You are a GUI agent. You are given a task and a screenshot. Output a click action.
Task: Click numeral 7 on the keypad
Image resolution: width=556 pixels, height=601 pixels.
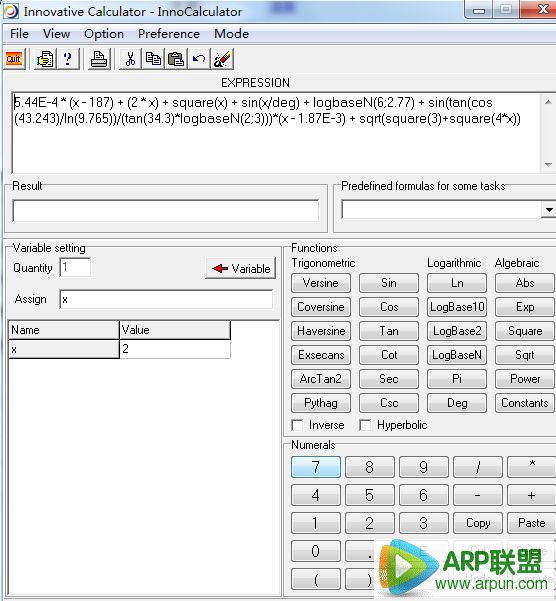pyautogui.click(x=316, y=467)
